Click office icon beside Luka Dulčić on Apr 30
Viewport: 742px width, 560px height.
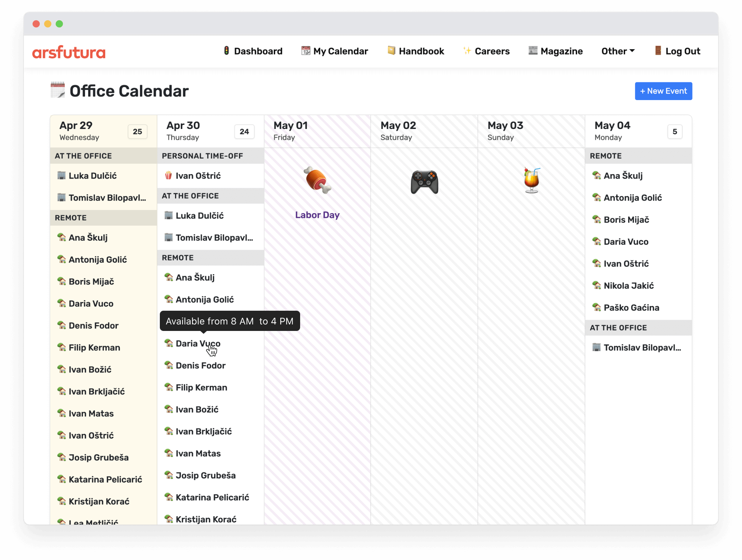pyautogui.click(x=169, y=215)
